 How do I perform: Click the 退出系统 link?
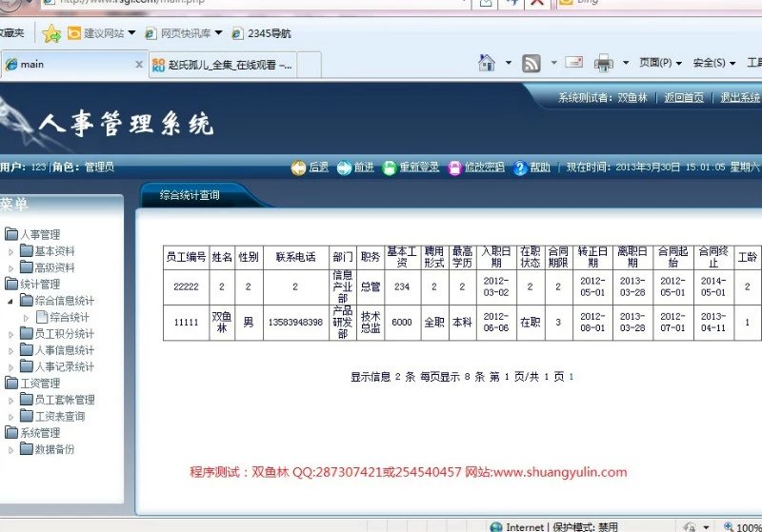tap(740, 98)
